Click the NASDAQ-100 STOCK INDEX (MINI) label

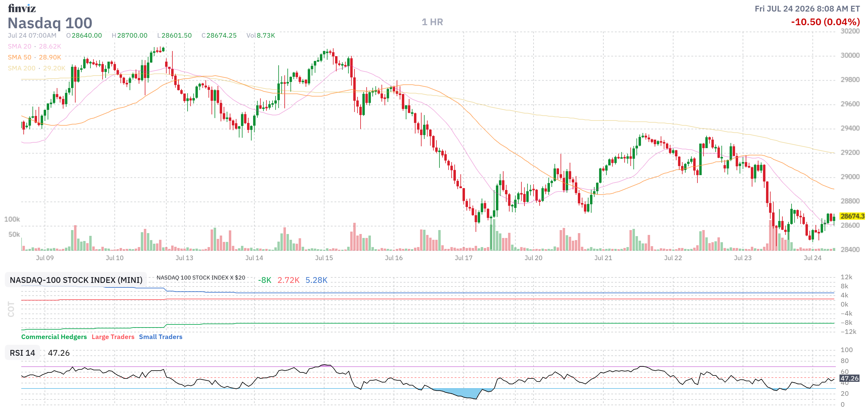(76, 280)
